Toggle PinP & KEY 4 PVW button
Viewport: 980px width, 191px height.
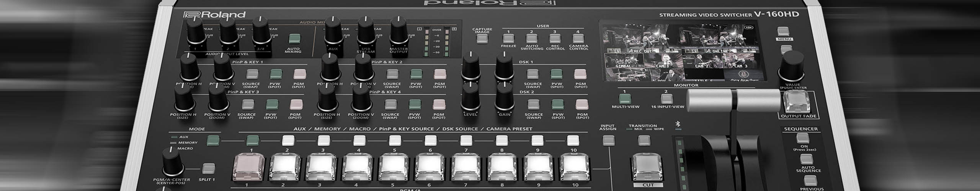pos(415,104)
